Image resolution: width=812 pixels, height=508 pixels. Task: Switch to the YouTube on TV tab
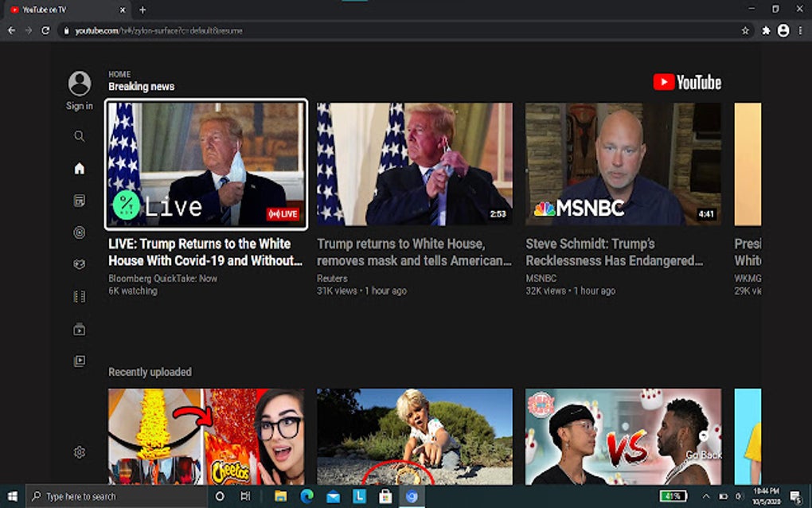tap(68, 10)
